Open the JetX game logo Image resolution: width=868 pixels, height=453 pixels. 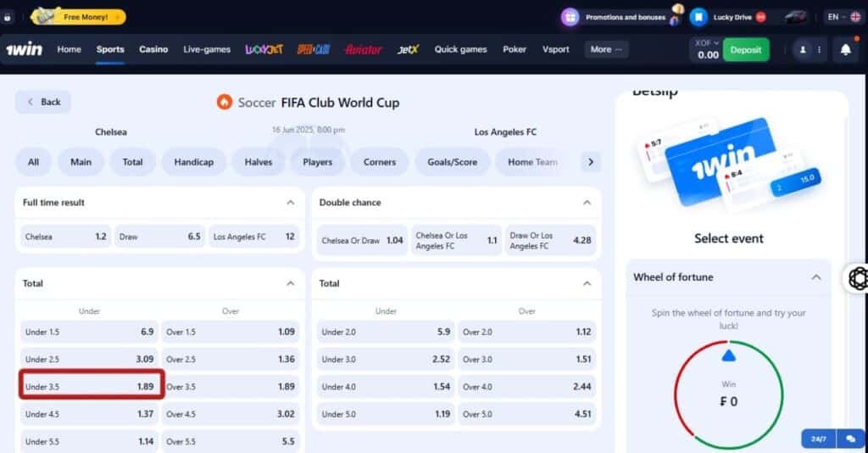408,49
